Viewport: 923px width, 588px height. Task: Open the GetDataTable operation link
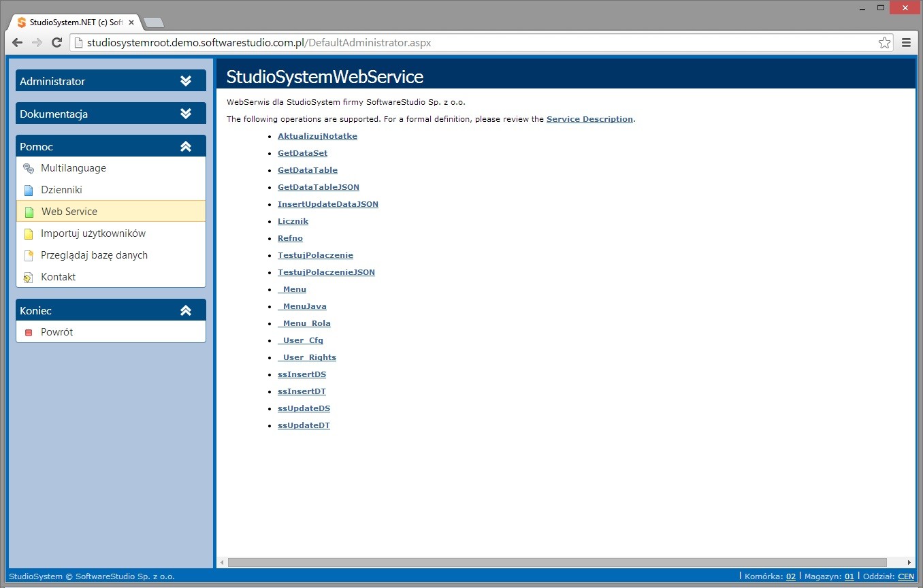pos(308,170)
